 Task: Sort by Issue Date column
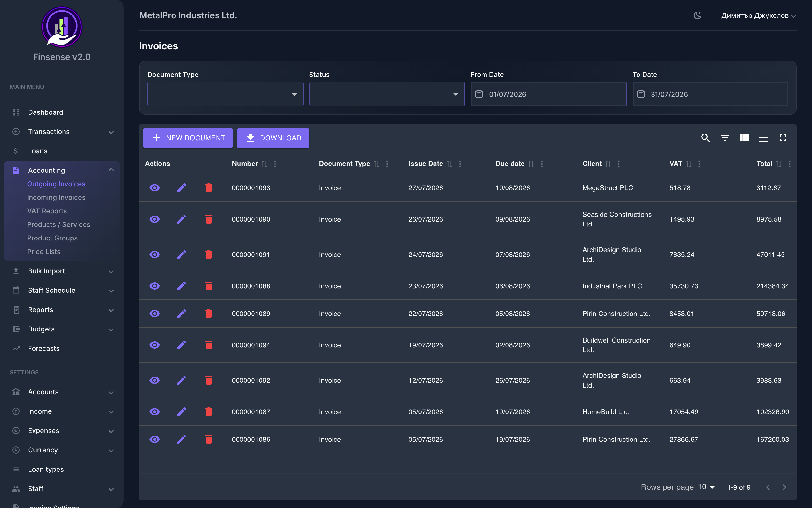click(449, 164)
